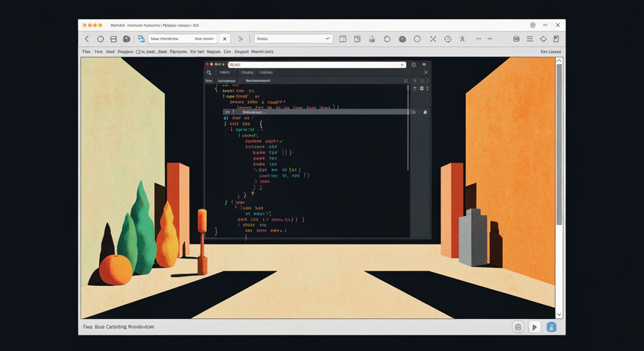Screen dimensions: 644x351
Task: Click the diamond shape toolbar icon
Action: coord(543,39)
